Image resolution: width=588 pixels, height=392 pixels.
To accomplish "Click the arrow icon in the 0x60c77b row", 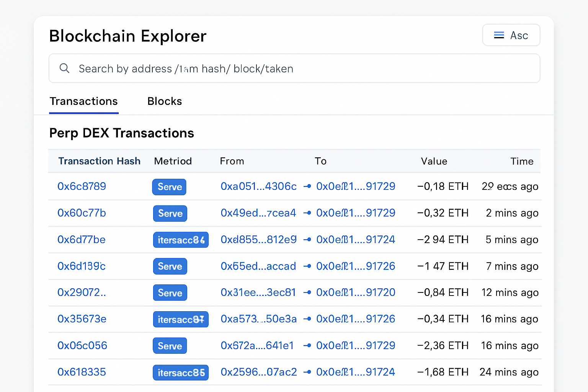I will [x=307, y=213].
